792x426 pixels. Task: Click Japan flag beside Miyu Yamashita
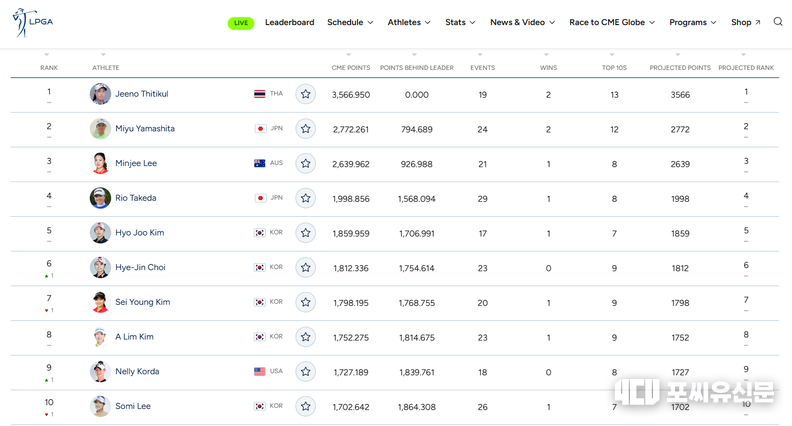coord(260,129)
